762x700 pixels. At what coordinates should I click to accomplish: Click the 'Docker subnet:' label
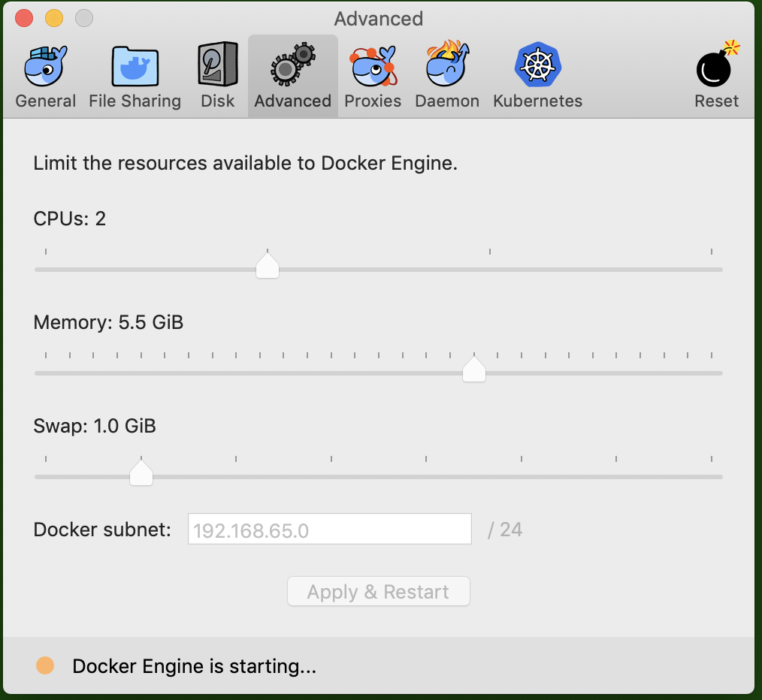point(102,530)
